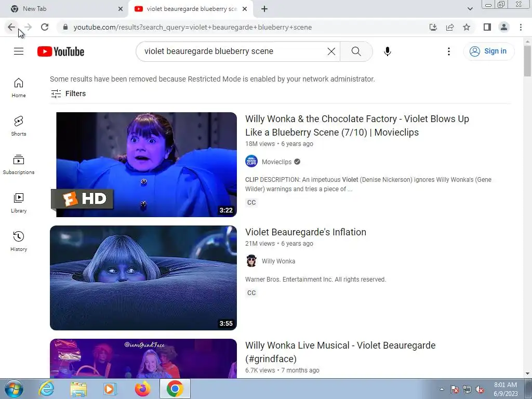Click the network tray icon

coord(467,390)
